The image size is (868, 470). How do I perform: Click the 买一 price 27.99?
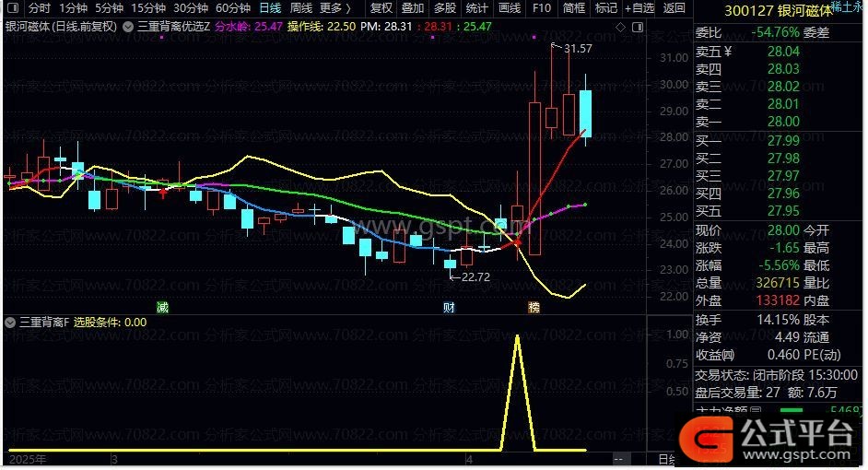coord(783,141)
